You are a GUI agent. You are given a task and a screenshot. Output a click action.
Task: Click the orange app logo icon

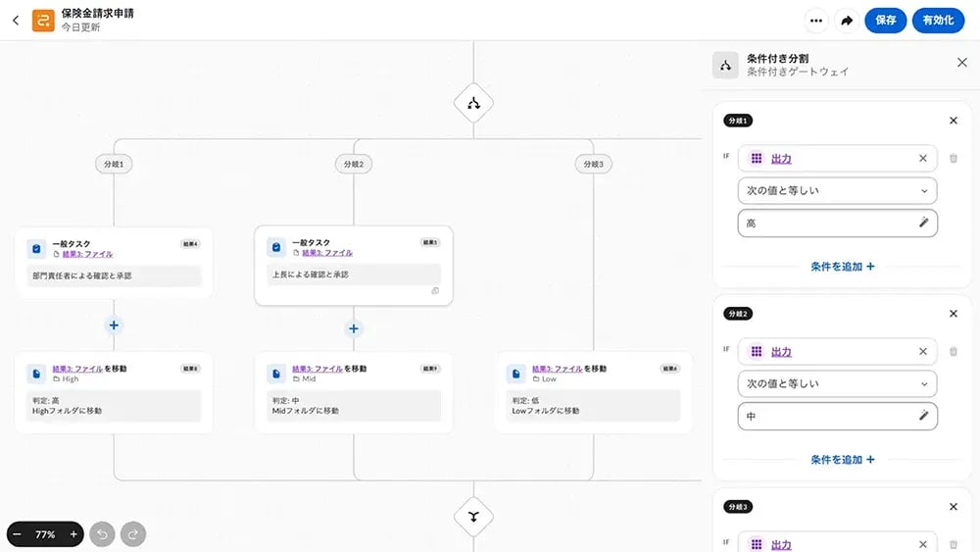43,20
